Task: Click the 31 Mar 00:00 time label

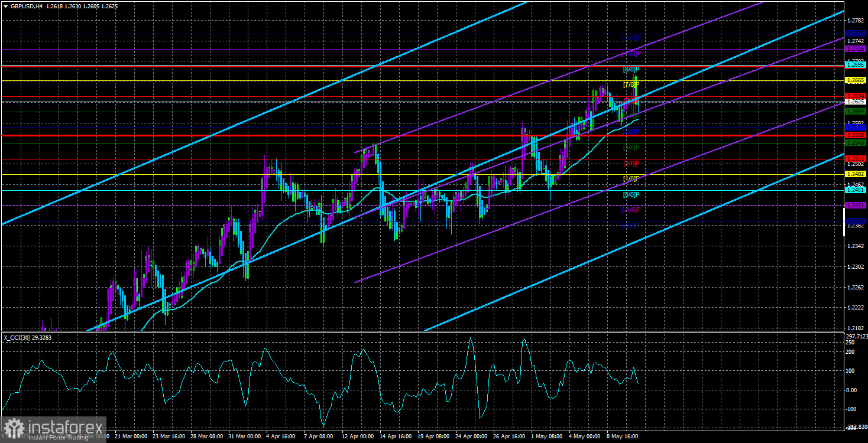Action: tap(245, 437)
